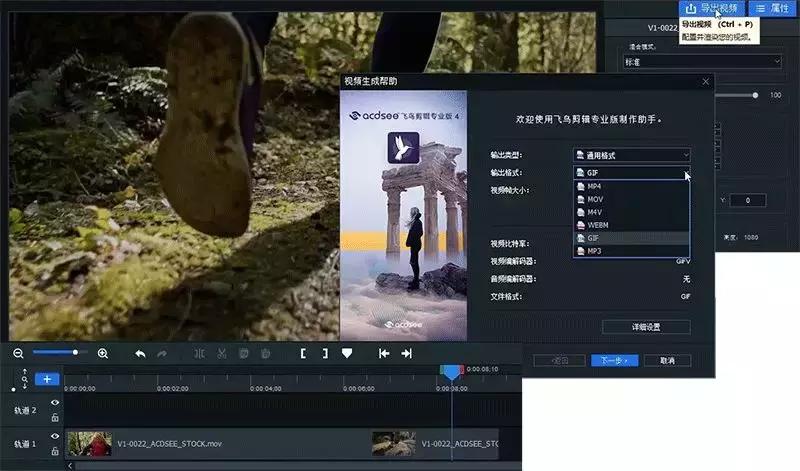This screenshot has width=800, height=471.
Task: Add a new track with the plus button
Action: pyautogui.click(x=47, y=379)
